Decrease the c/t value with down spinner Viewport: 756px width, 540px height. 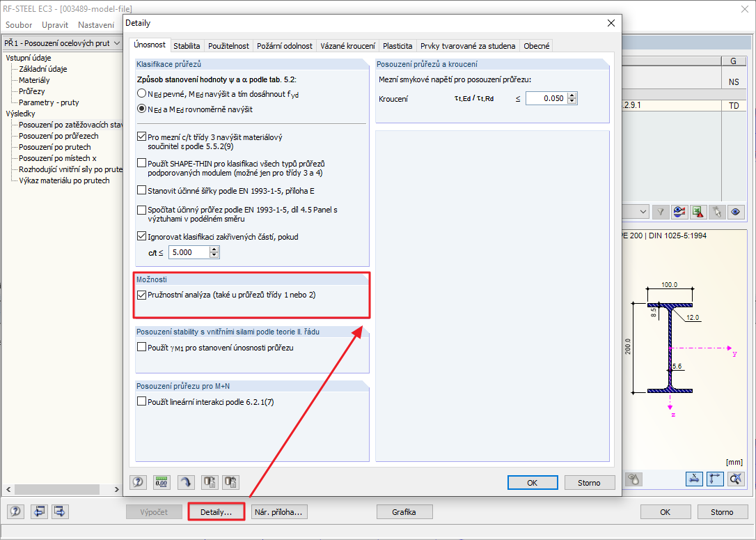pos(214,255)
